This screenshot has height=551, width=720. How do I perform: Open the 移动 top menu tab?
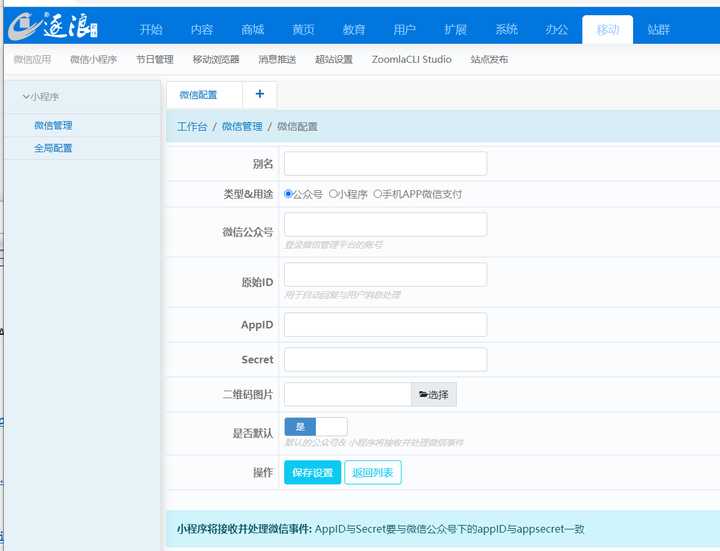pyautogui.click(x=607, y=29)
